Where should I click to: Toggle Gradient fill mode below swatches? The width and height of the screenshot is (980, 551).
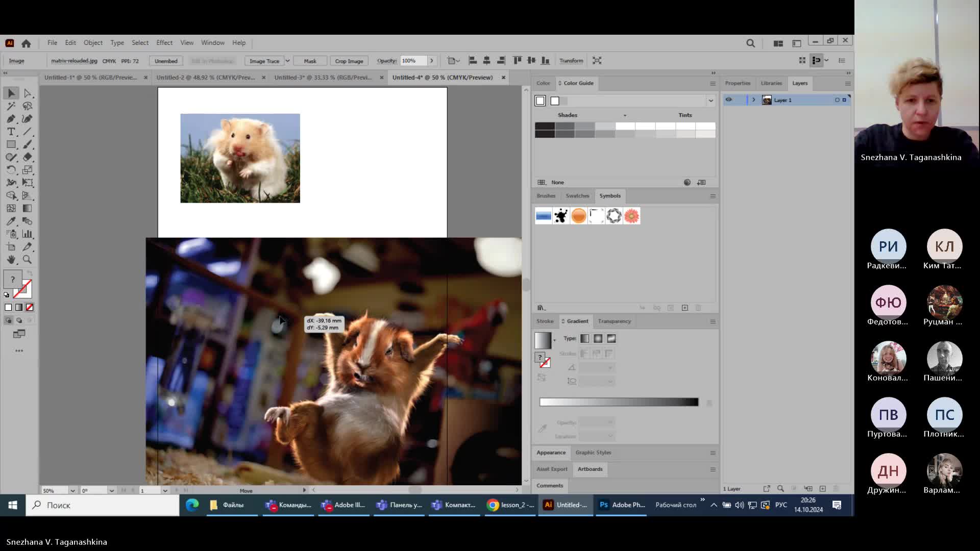pyautogui.click(x=19, y=308)
